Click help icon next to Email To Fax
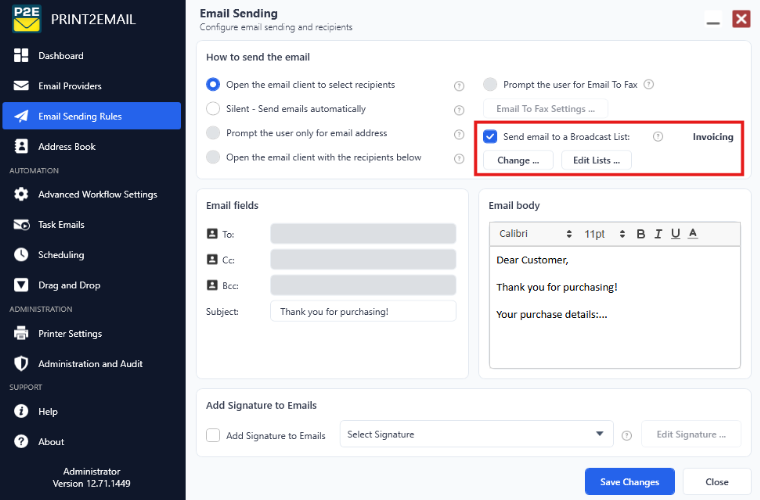Screen dimensions: 760x500 click(649, 84)
